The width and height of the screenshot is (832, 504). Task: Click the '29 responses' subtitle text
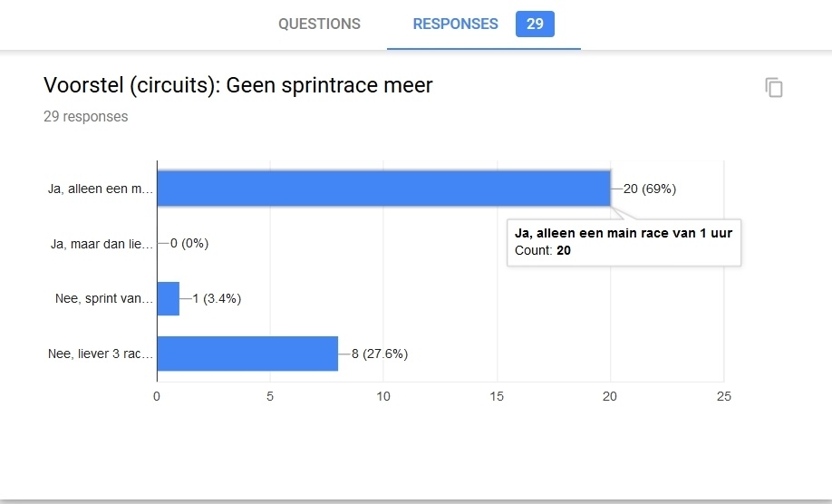pos(86,117)
